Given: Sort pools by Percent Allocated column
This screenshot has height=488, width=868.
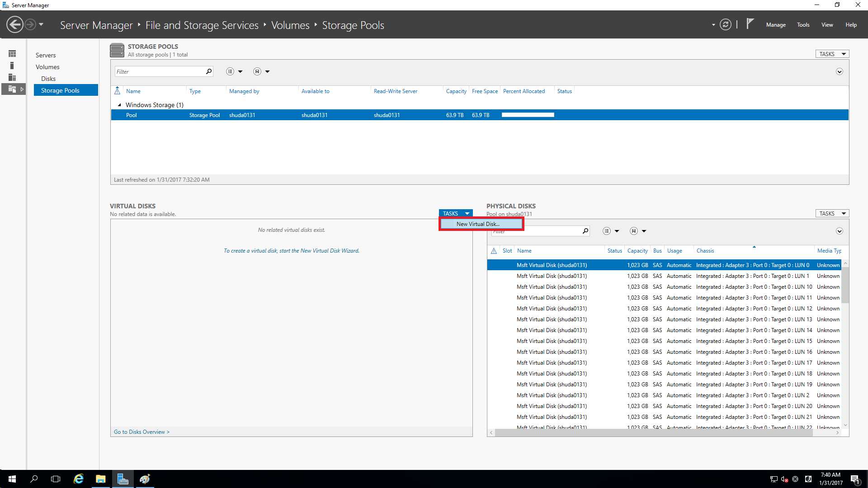Looking at the screenshot, I should pyautogui.click(x=524, y=91).
